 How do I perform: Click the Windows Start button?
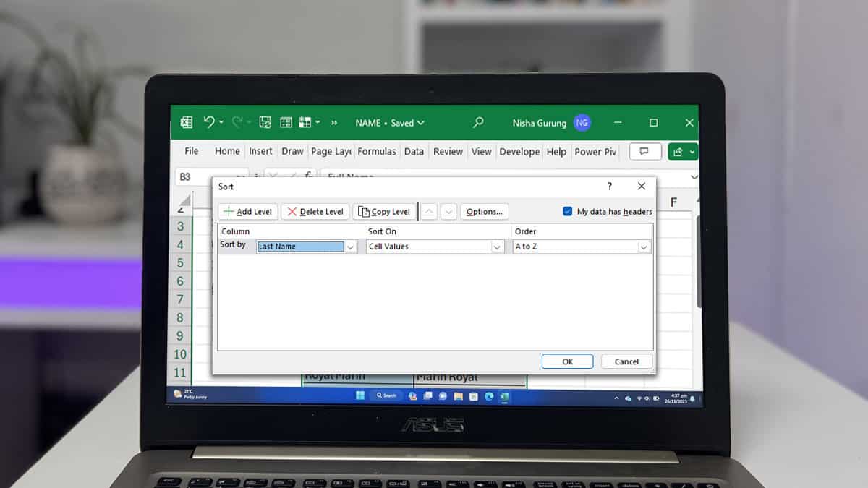pos(360,395)
